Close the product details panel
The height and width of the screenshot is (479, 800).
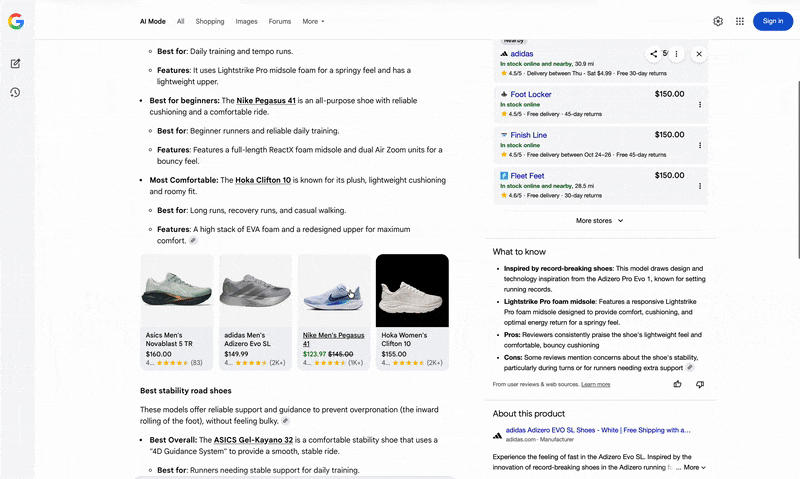click(699, 54)
